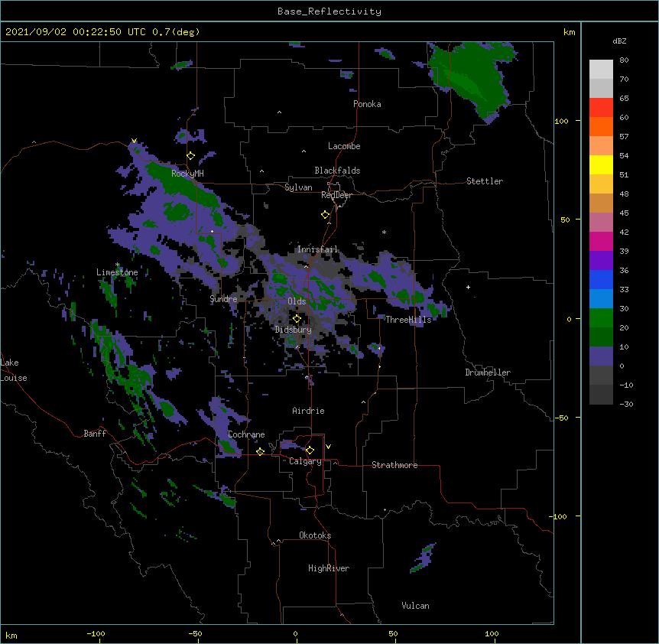The height and width of the screenshot is (644, 659).
Task: Select the darkest gray -10 to -30 swatch
Action: pos(601,395)
